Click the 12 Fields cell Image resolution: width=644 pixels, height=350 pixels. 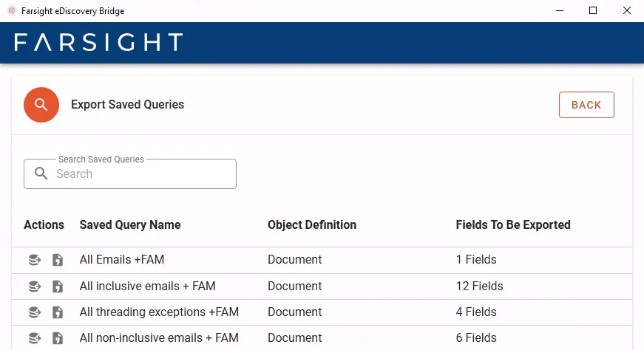click(x=479, y=286)
